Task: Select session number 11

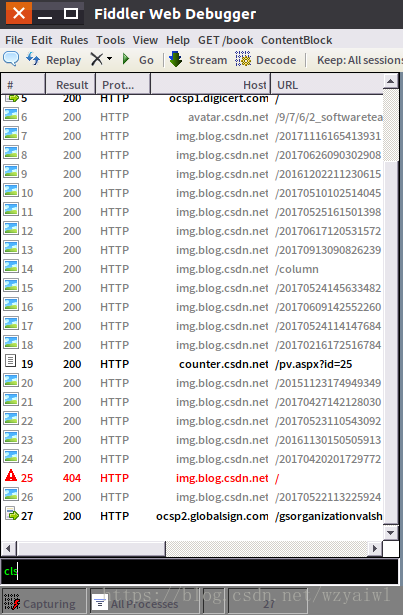Action: (x=27, y=212)
